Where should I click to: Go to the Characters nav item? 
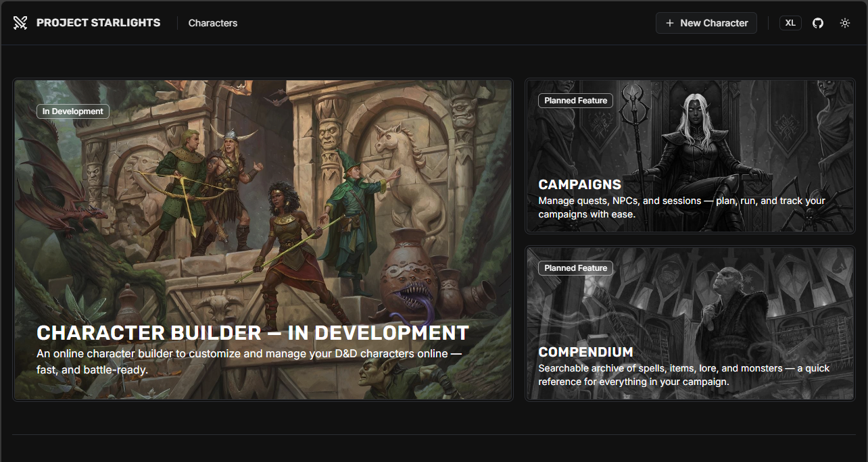[x=213, y=23]
